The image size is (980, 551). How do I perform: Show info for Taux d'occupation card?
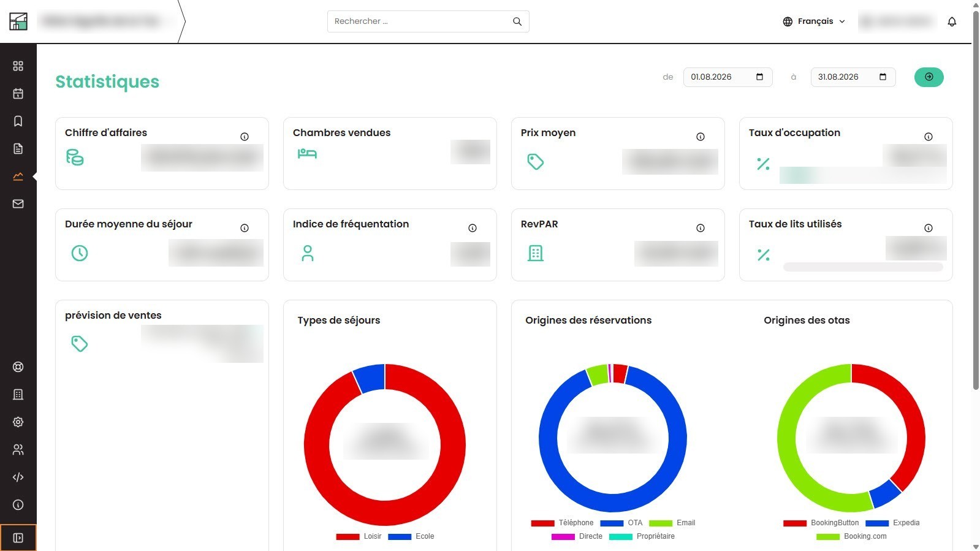point(929,137)
